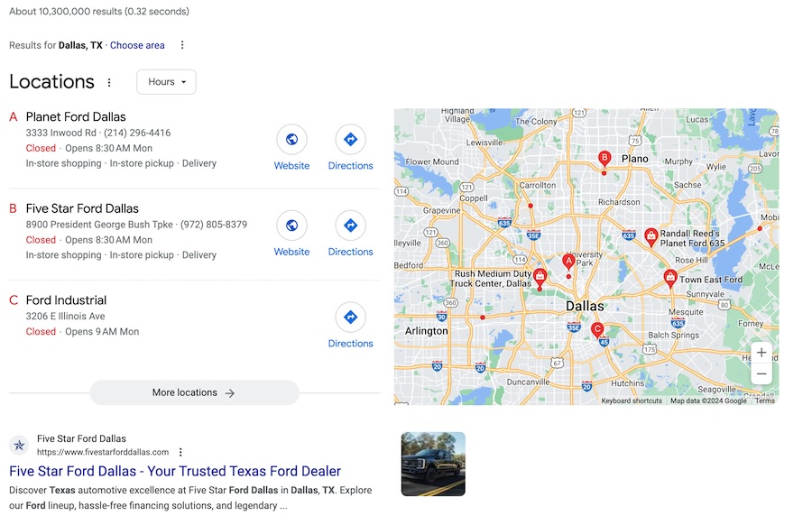Image resolution: width=812 pixels, height=525 pixels.
Task: Open options menu beside Choose area
Action: pos(182,45)
